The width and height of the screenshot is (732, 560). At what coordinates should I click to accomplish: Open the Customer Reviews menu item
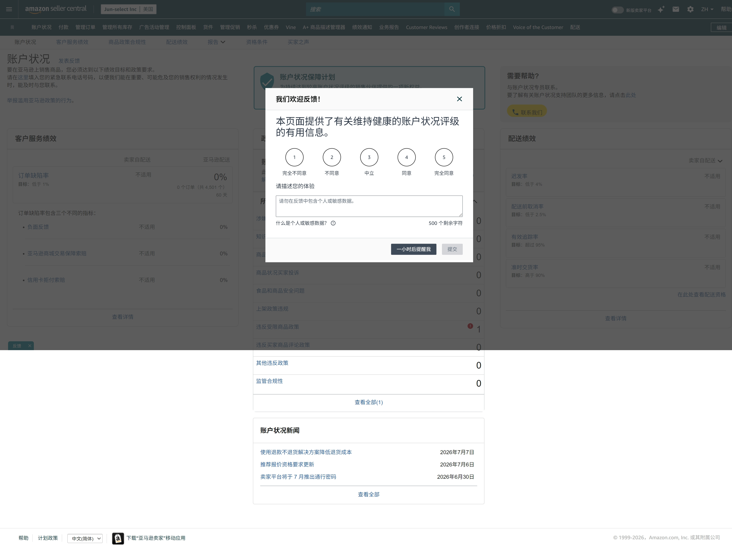point(426,27)
